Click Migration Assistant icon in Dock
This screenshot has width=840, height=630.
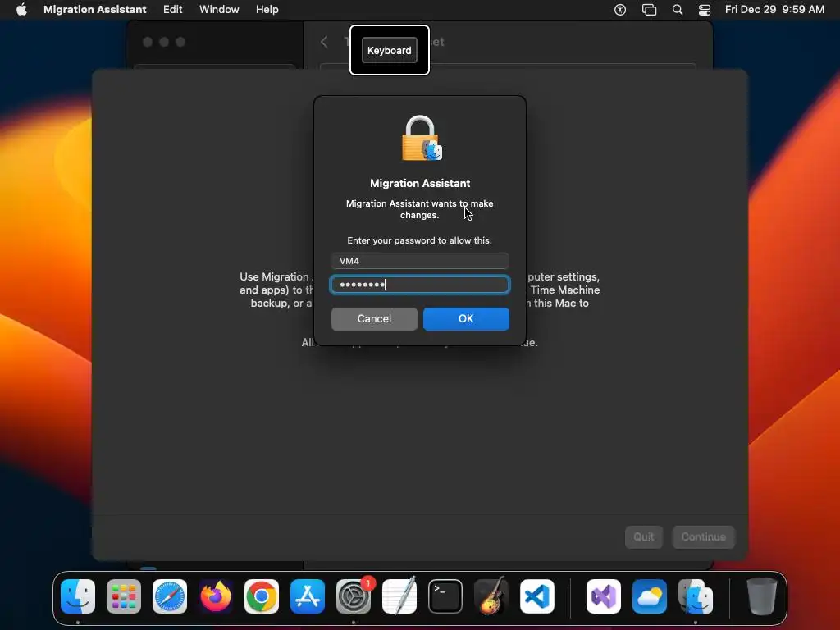(x=696, y=596)
